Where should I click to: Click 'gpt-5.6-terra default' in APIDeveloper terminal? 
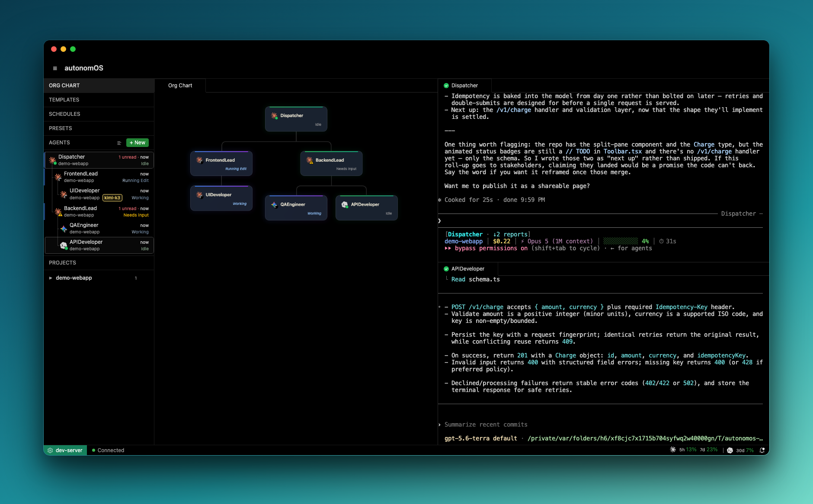(481, 439)
